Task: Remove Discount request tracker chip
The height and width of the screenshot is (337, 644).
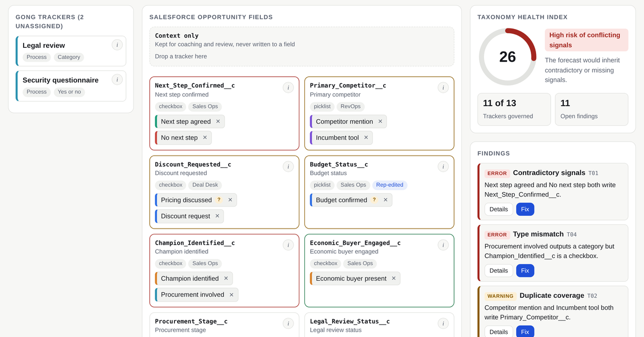Action: pos(217,216)
